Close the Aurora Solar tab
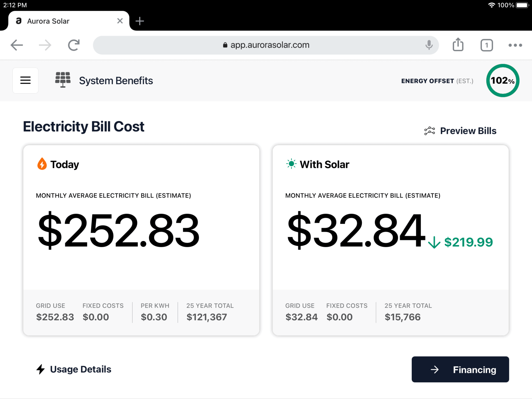 click(120, 21)
